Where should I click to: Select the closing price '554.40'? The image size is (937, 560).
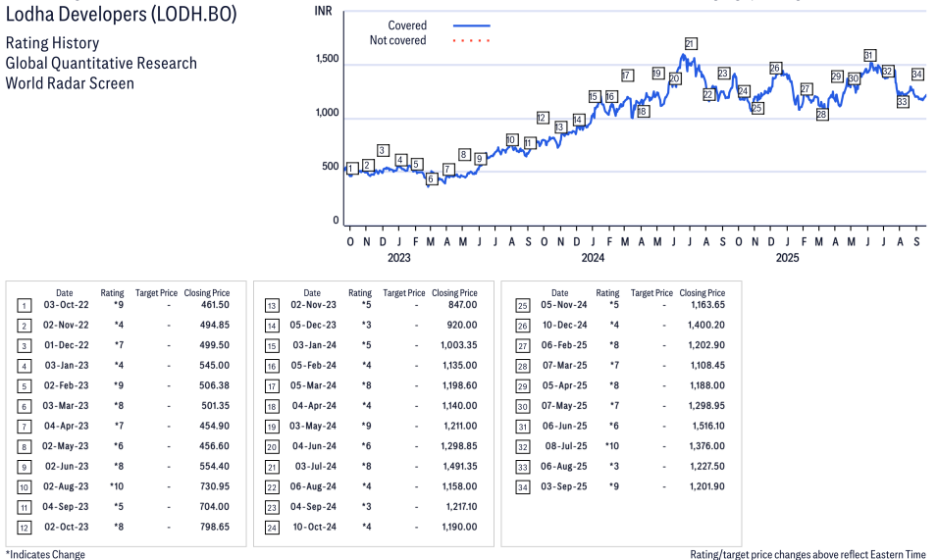(x=215, y=466)
